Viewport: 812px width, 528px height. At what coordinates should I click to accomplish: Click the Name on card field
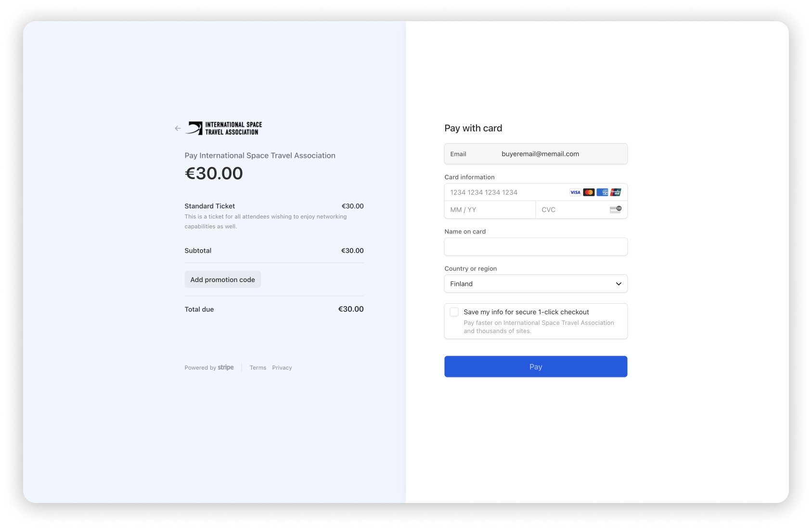(x=536, y=246)
